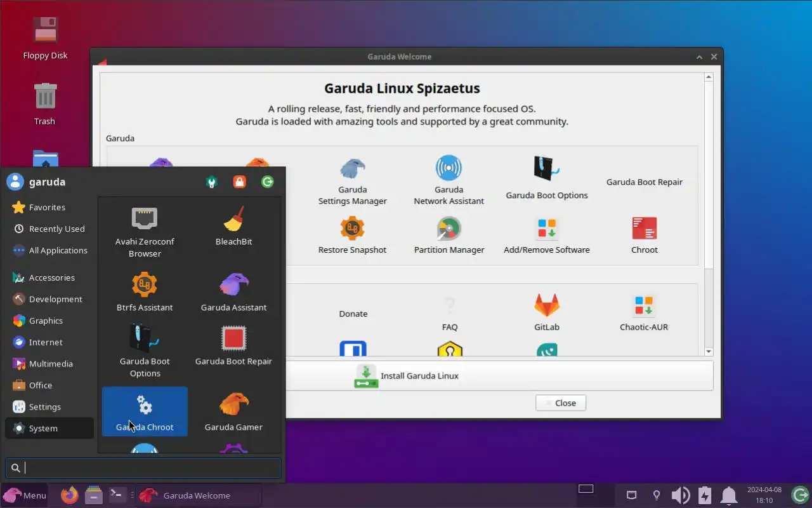Select the Office category
This screenshot has width=812, height=508.
point(49,386)
